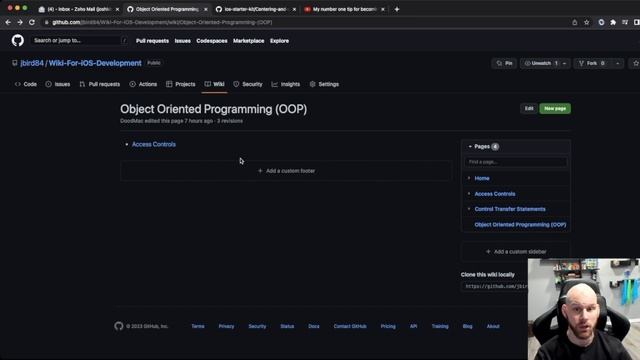640x360 pixels.
Task: Expand the Home page entry arrow
Action: point(469,178)
